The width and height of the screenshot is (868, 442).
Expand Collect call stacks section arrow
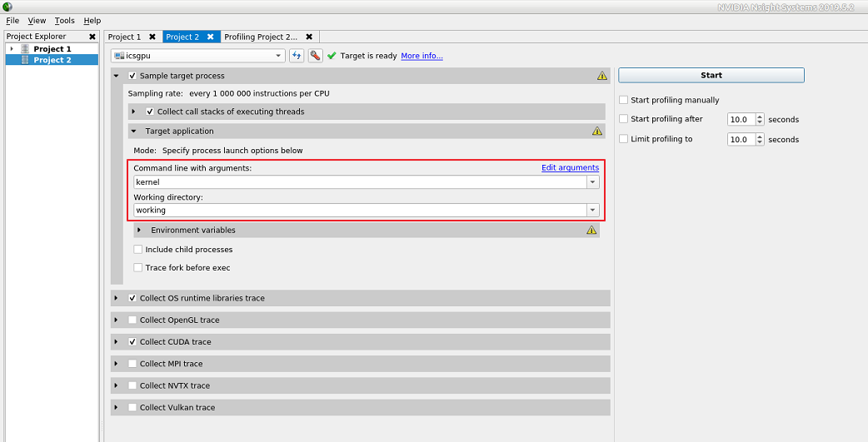133,112
